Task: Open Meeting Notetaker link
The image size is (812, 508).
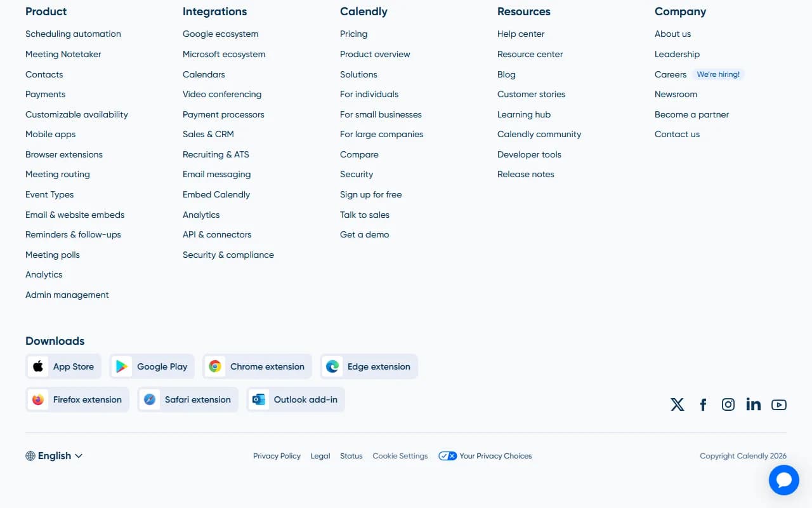Action: click(x=63, y=54)
